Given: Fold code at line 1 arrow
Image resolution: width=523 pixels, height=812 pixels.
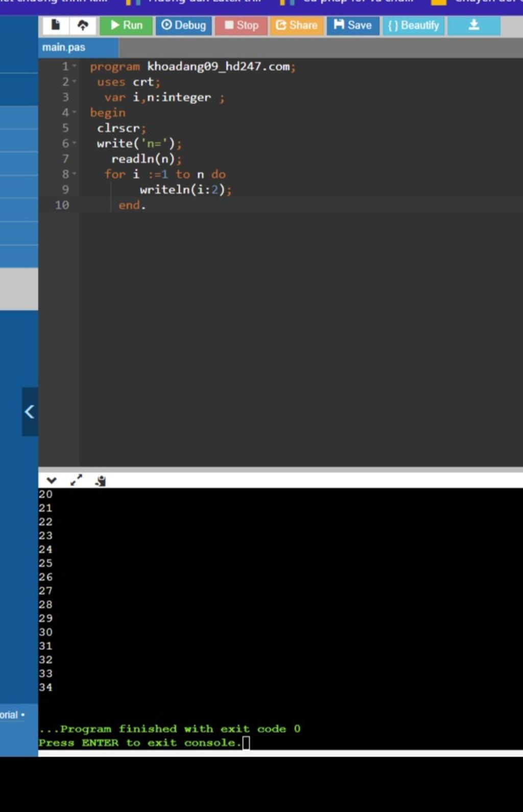Looking at the screenshot, I should point(75,66).
